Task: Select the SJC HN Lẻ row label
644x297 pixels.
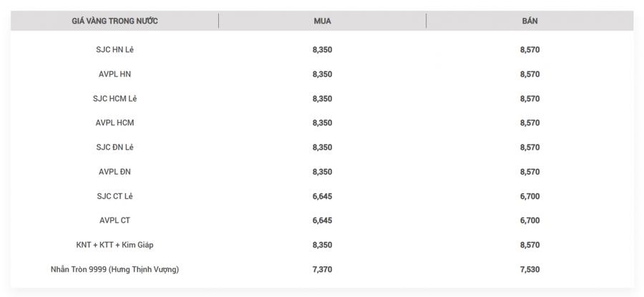Action: coord(114,49)
